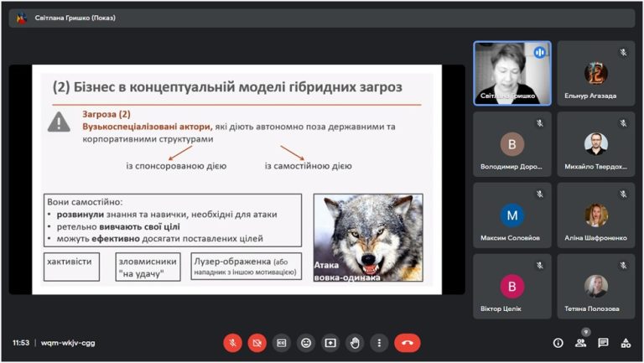Open the chat panel
Screen dimensions: 644x363
[x=604, y=343]
